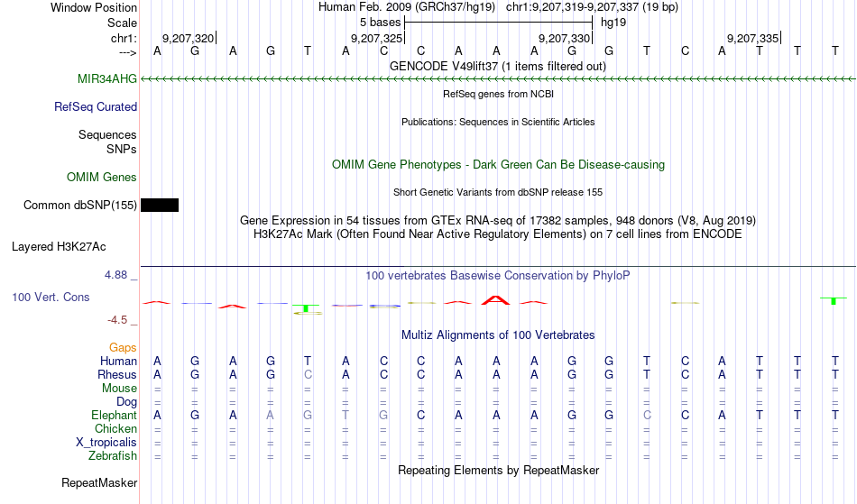The height and width of the screenshot is (504, 857).
Task: Open the RefSeq Curated track label
Action: pos(96,106)
